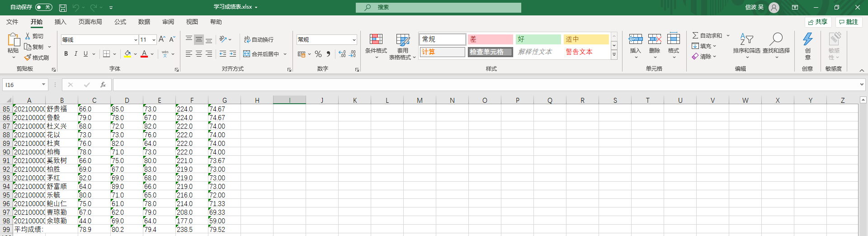Image resolution: width=868 pixels, height=236 pixels.
Task: Click 自动换行 wrap text button
Action: coord(259,39)
